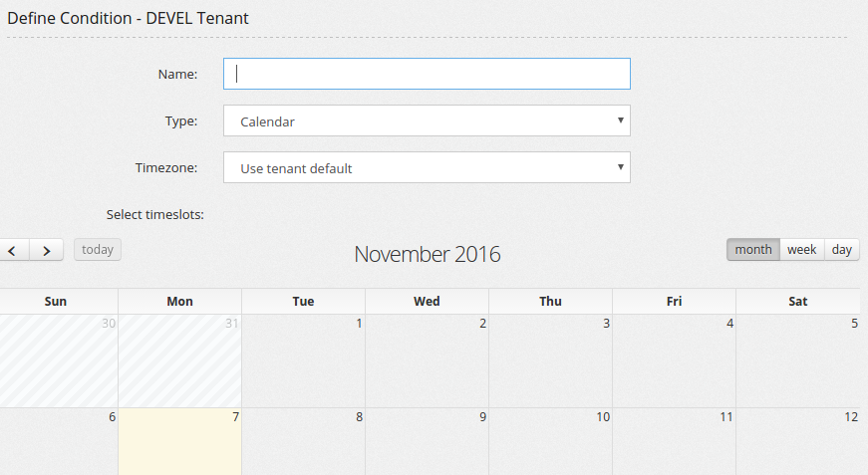Select November 3 calendar cell

[x=550, y=361]
